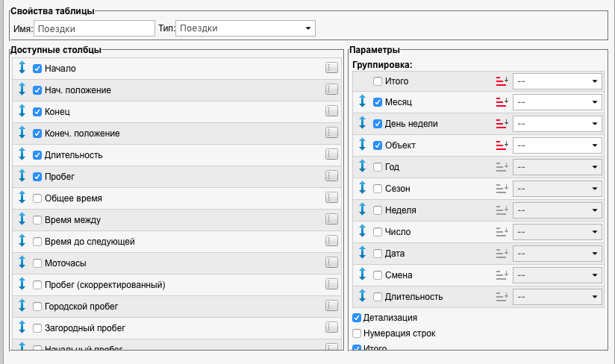Enable grouping by Год
Image resolution: width=615 pixels, height=364 pixels.
click(378, 167)
